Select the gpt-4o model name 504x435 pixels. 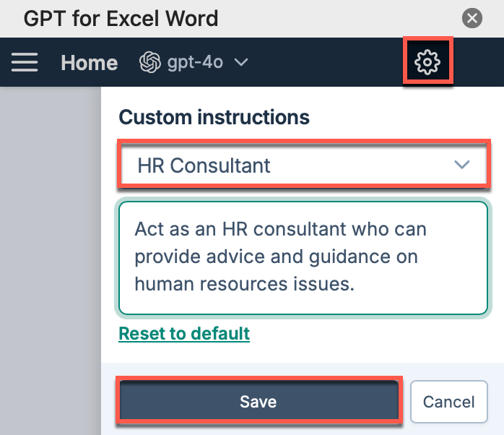(195, 62)
